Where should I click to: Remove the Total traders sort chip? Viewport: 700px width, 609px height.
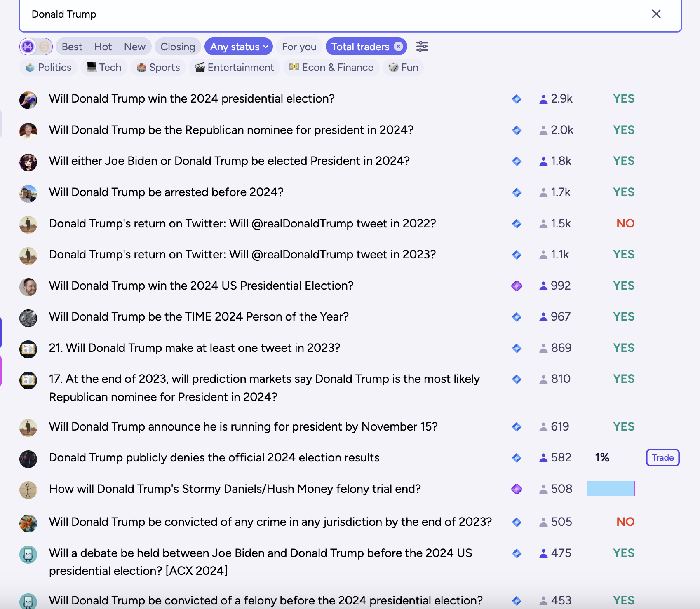[x=398, y=47]
